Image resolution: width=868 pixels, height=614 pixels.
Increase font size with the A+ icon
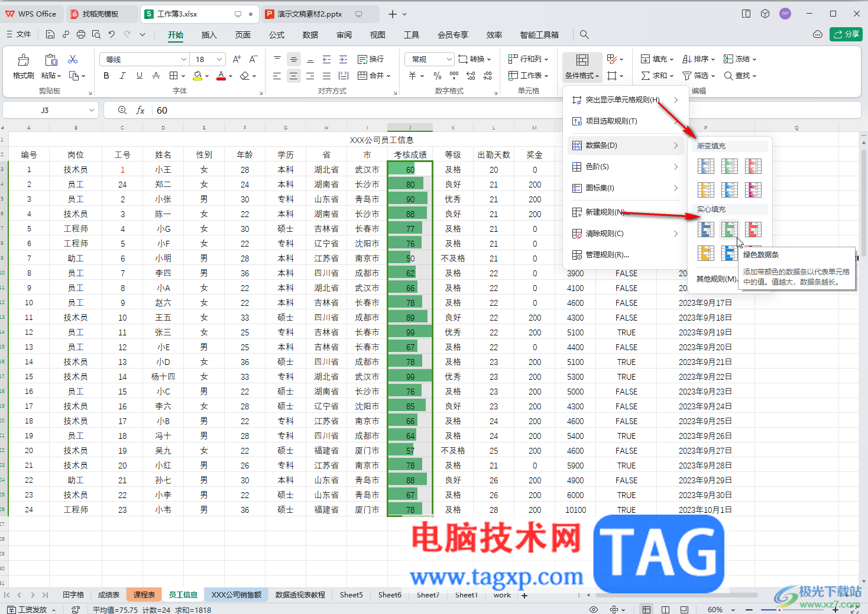(x=237, y=59)
